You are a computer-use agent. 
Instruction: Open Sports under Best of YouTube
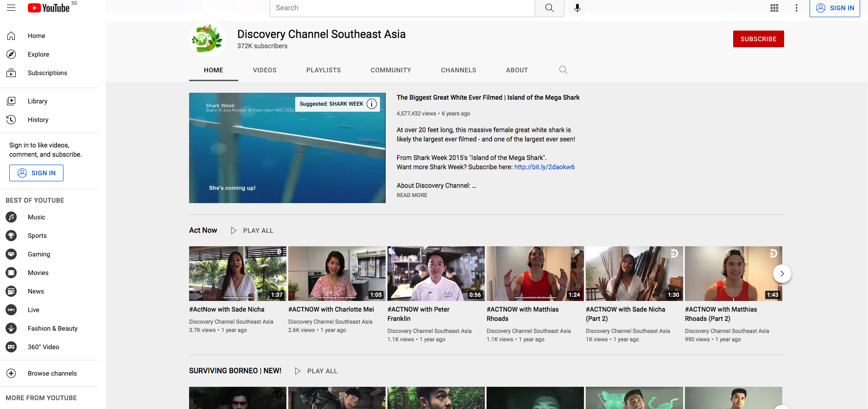point(49,236)
